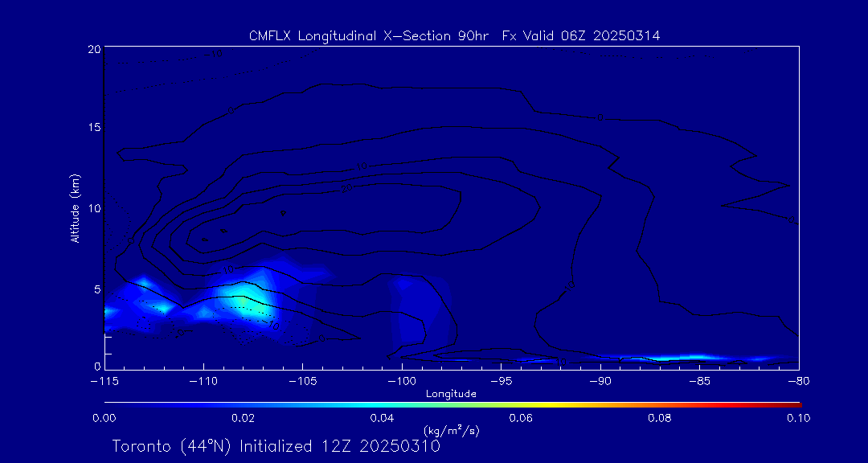Click the "Altitude (km)" axis label
868x463 pixels.
point(75,208)
